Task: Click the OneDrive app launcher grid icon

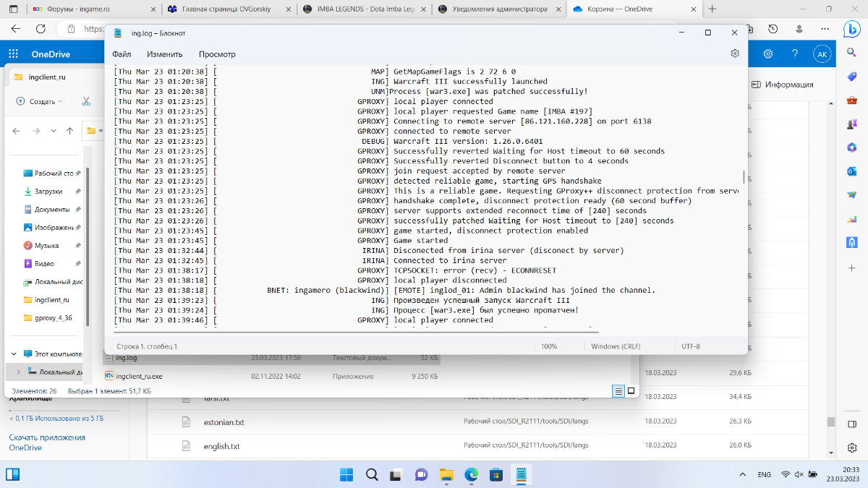Action: 13,54
